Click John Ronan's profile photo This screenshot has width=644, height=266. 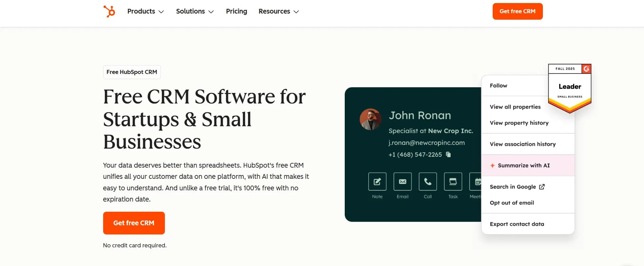[371, 119]
